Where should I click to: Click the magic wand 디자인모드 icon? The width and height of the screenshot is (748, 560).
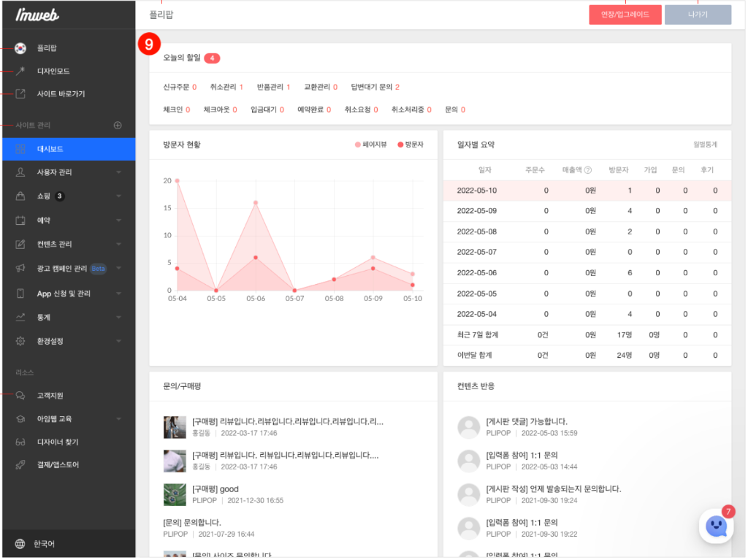(20, 71)
